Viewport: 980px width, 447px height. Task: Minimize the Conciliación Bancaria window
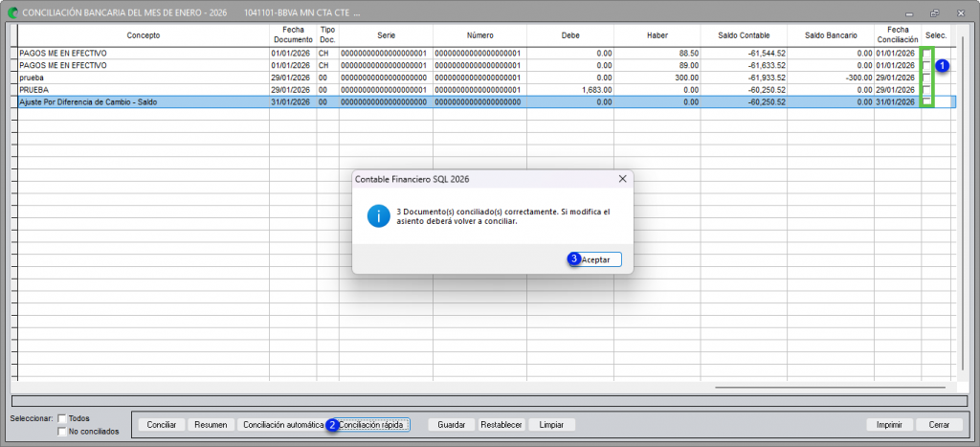coord(908,12)
